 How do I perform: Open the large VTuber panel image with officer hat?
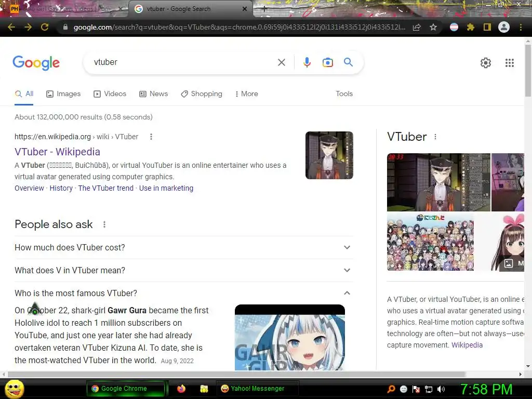pyautogui.click(x=438, y=182)
